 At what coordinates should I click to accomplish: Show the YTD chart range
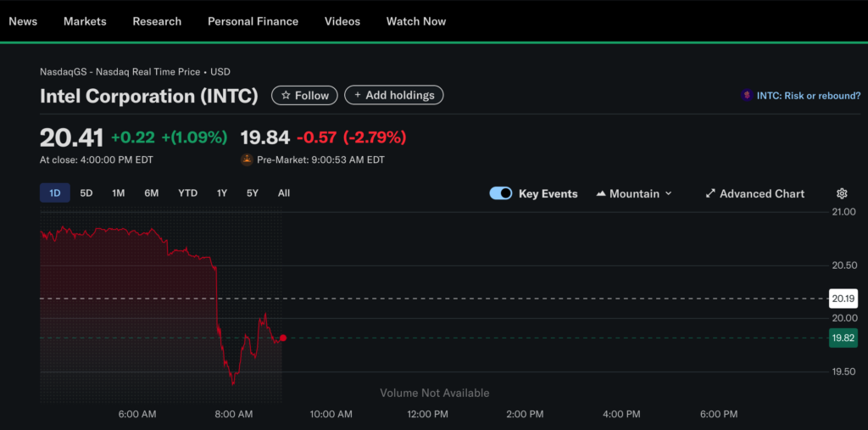187,193
